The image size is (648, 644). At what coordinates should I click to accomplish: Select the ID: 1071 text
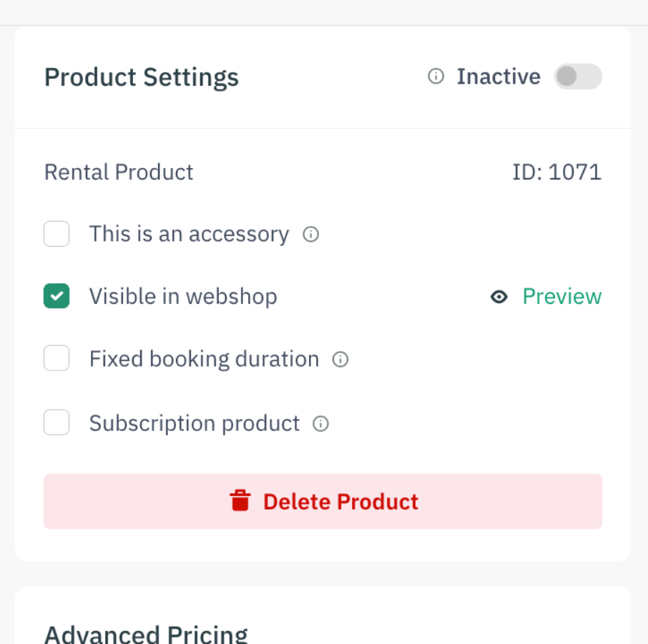click(556, 172)
